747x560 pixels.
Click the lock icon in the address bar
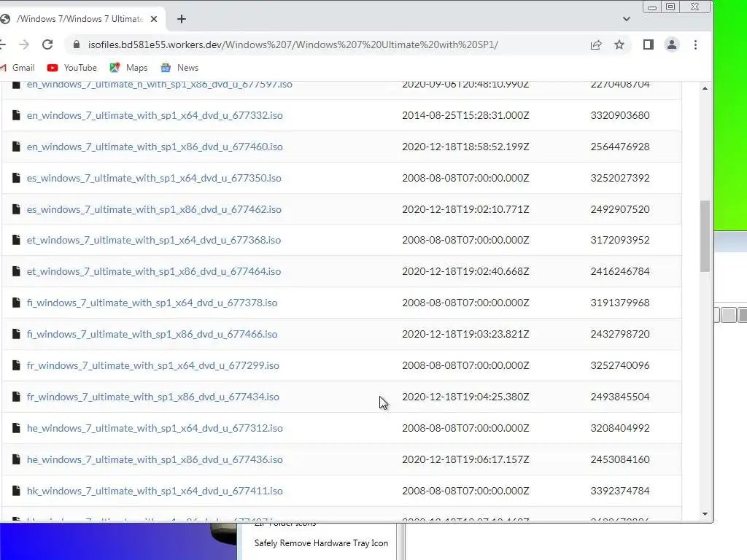coord(76,44)
